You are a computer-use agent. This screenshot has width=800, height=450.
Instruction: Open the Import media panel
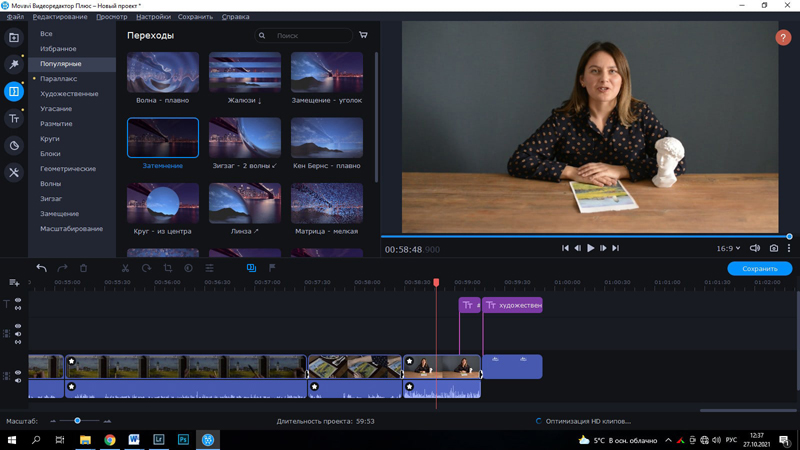pos(14,38)
